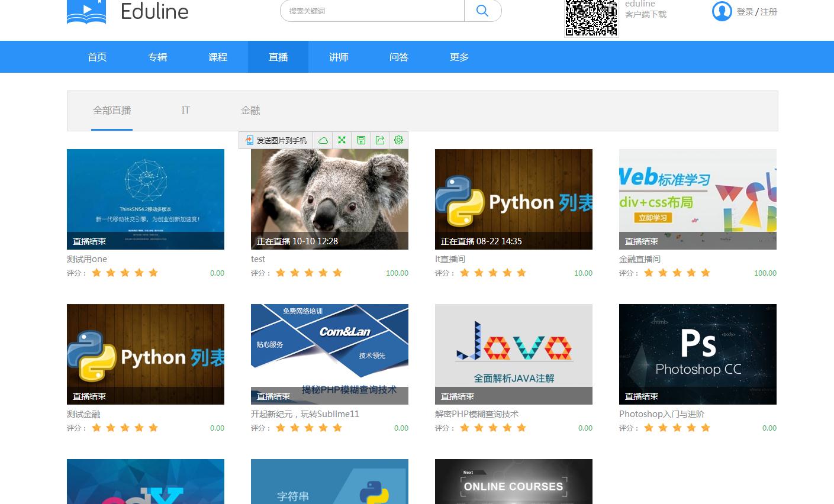This screenshot has width=834, height=504.
Task: Open the koala test live thumbnail
Action: [x=330, y=199]
